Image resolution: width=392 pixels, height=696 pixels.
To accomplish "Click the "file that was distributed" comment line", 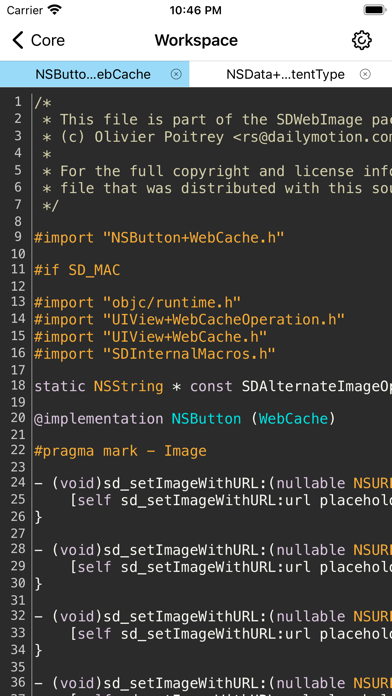I will click(x=217, y=188).
